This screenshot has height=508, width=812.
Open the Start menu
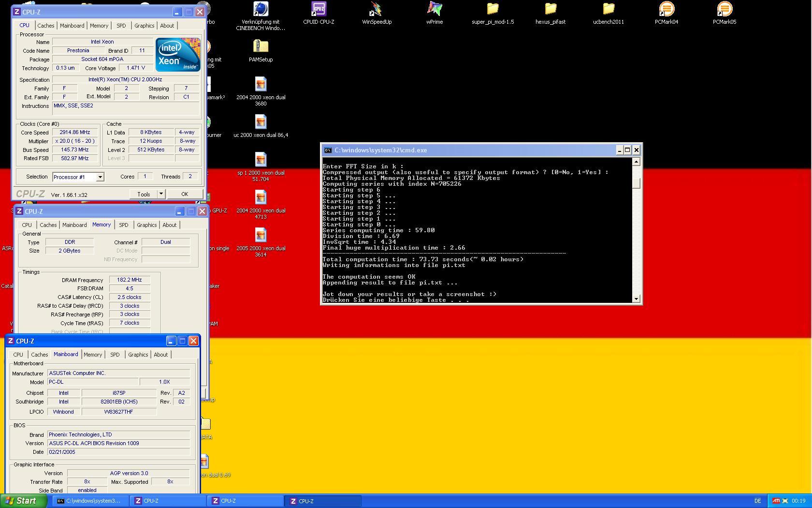point(23,501)
